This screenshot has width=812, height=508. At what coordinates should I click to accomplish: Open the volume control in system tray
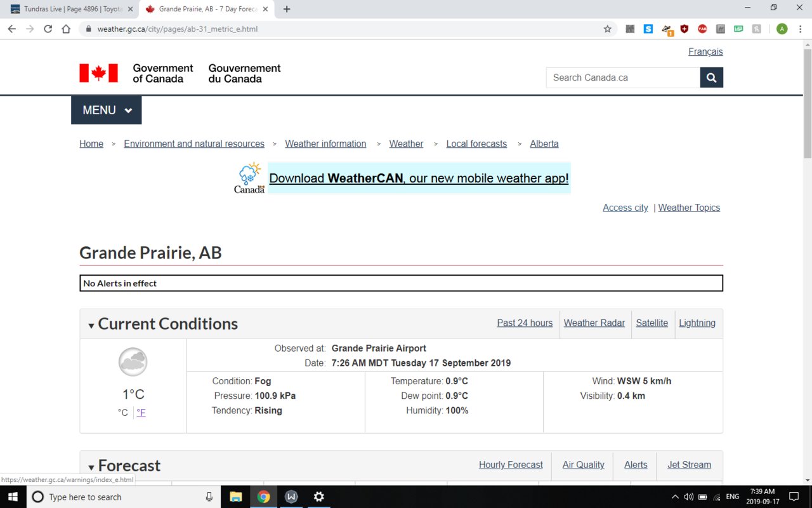point(688,497)
